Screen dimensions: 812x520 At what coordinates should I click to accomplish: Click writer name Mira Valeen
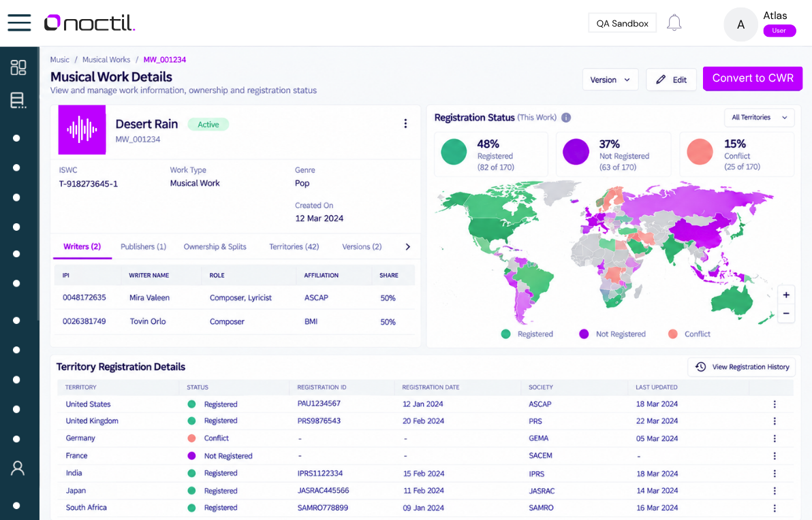pos(150,297)
